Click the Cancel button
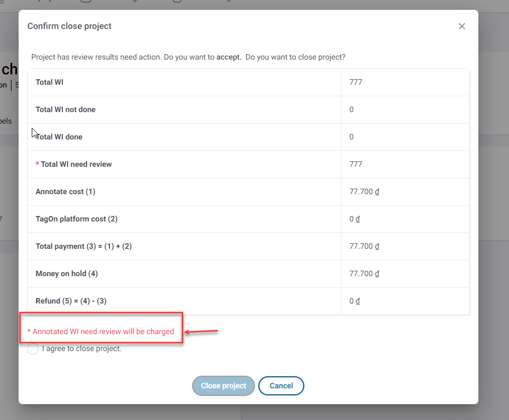The image size is (509, 420). pos(281,386)
